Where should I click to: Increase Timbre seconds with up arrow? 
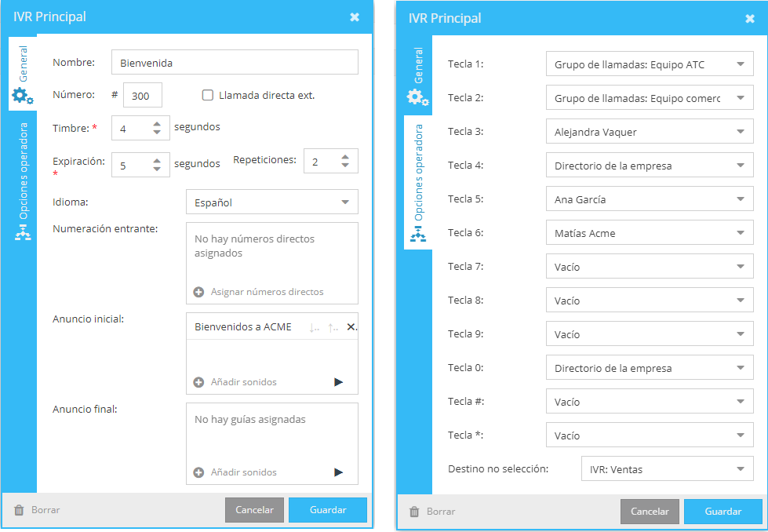pos(157,123)
